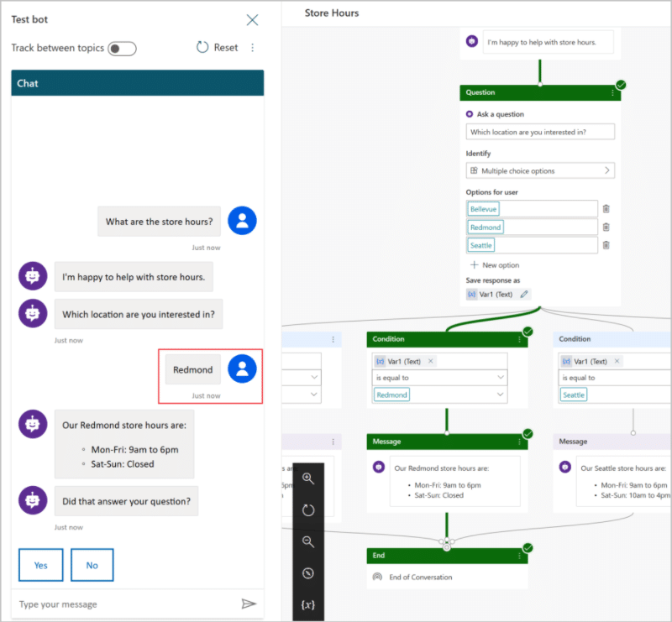The image size is (672, 622).
Task: Open the Redmond value dropdown in Condition
Action: point(439,395)
